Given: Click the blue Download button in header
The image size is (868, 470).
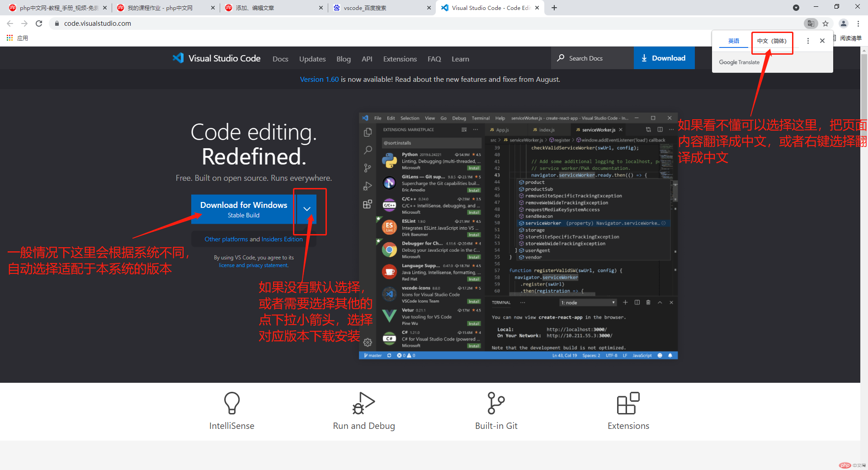Looking at the screenshot, I should [664, 58].
